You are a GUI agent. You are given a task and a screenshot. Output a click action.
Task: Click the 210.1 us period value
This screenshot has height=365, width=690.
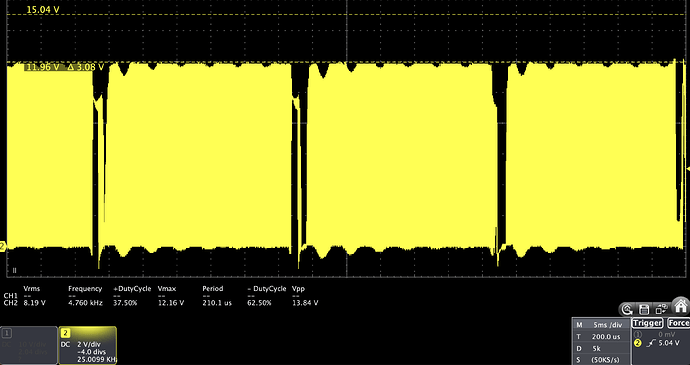coord(217,303)
